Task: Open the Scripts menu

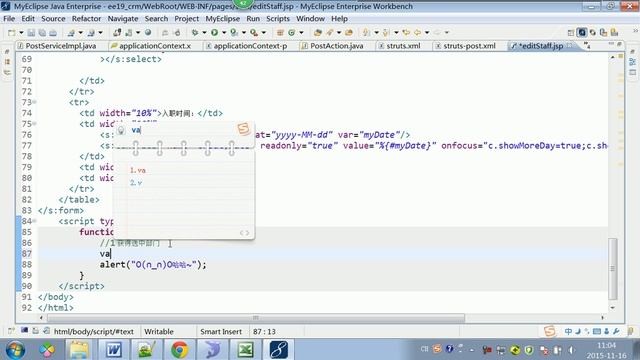Action: [x=278, y=19]
